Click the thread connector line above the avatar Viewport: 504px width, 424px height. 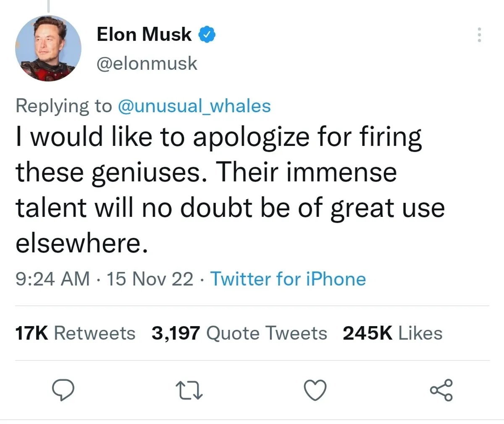(x=48, y=6)
